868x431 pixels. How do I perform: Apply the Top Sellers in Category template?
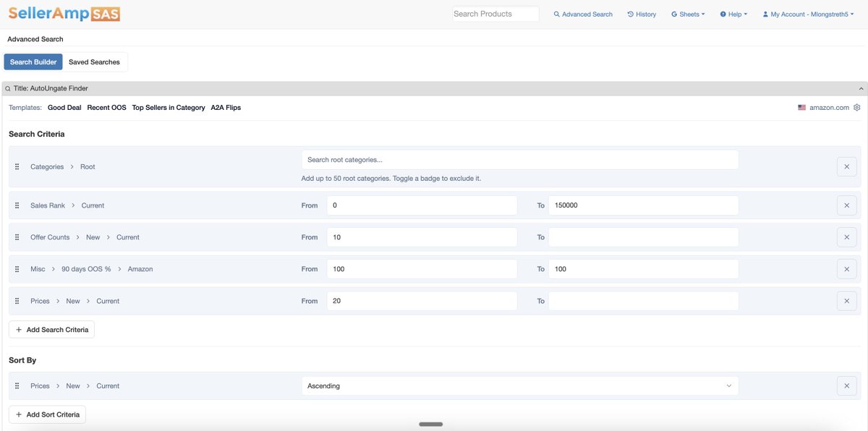(169, 108)
